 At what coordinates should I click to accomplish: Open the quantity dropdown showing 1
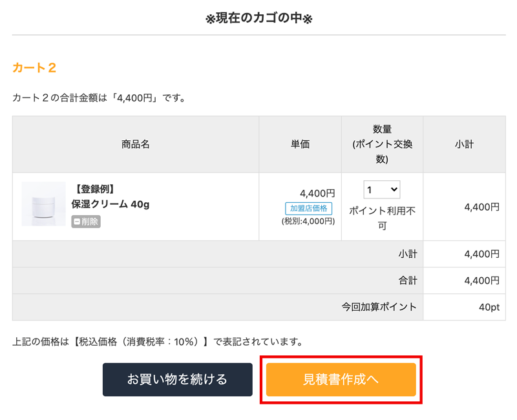coord(382,190)
